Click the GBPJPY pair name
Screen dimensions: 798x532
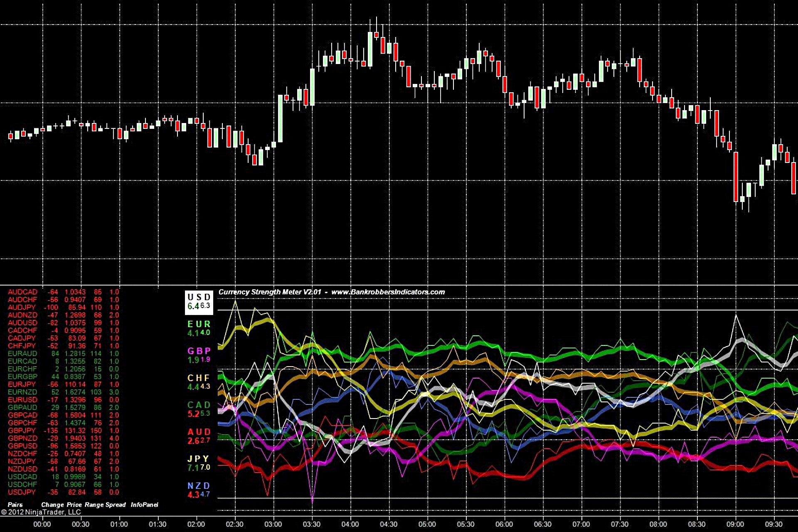coord(22,431)
